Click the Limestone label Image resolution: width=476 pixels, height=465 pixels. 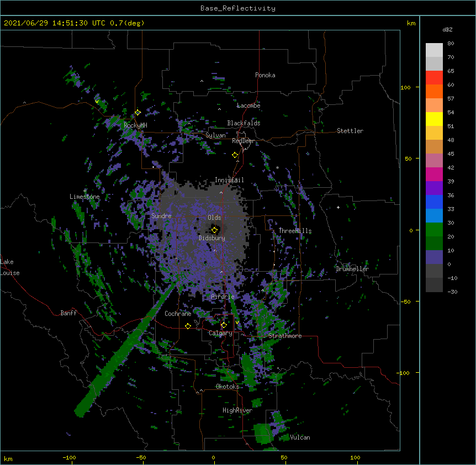84,197
